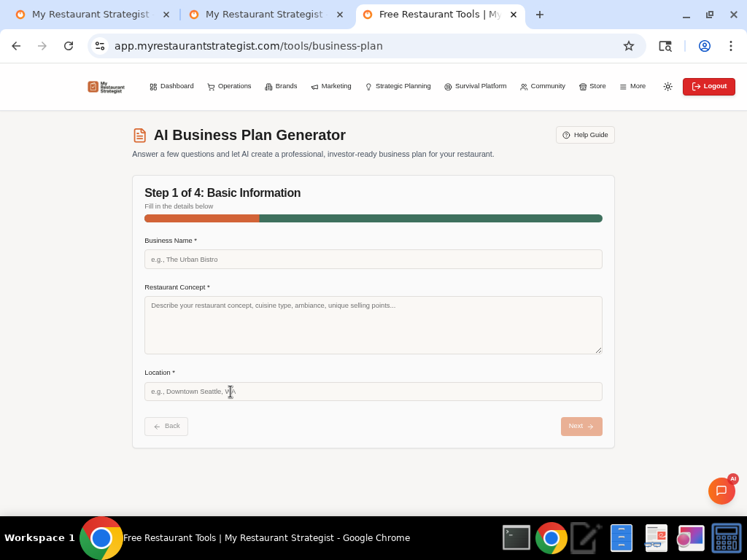Open the Brands section
747x560 pixels.
281,86
